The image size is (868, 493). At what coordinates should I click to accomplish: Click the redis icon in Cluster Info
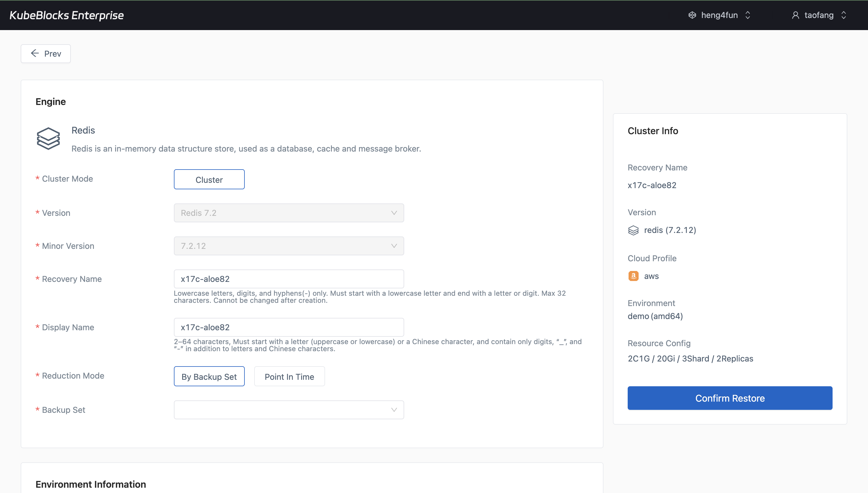634,230
